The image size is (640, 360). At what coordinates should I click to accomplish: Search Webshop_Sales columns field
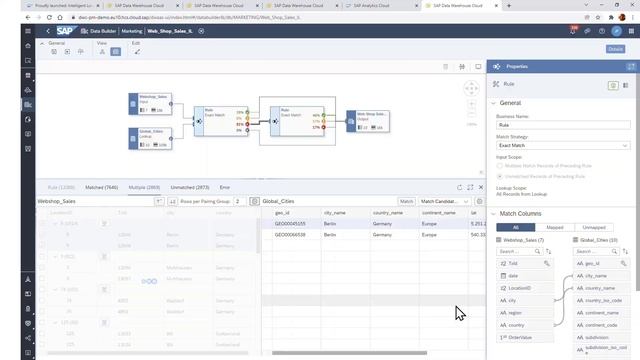(x=519, y=251)
